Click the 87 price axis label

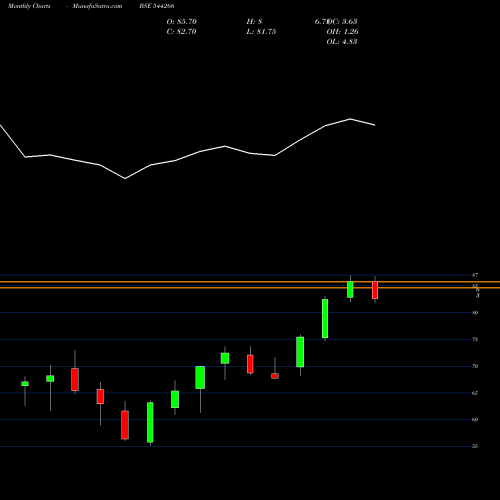pyautogui.click(x=475, y=275)
